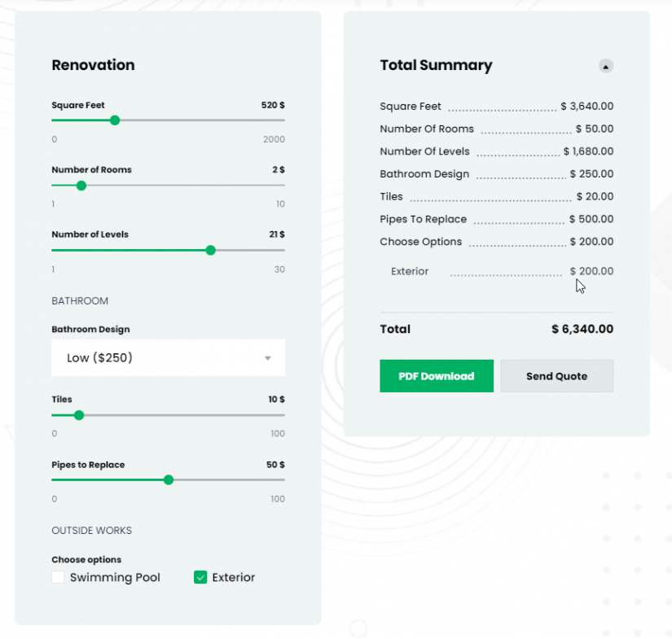Viewport: 672px width, 639px height.
Task: Select the Tiles slider handle
Action: pyautogui.click(x=78, y=414)
